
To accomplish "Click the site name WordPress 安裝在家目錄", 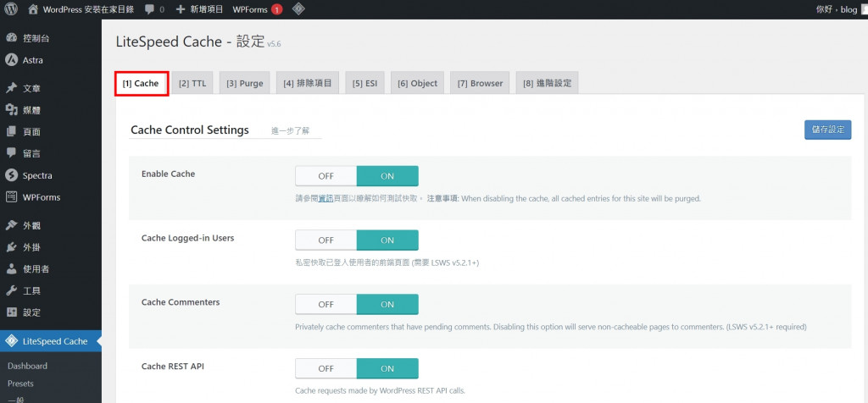I will click(x=89, y=9).
